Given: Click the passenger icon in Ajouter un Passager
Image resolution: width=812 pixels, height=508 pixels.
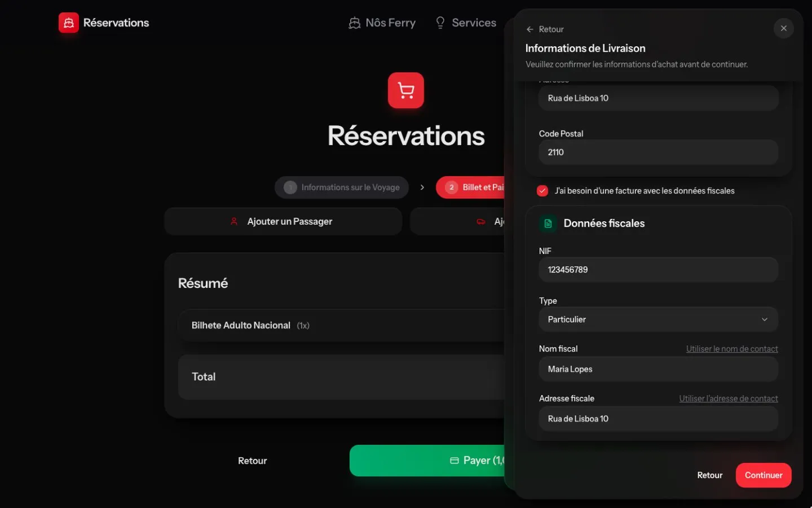Looking at the screenshot, I should (234, 221).
